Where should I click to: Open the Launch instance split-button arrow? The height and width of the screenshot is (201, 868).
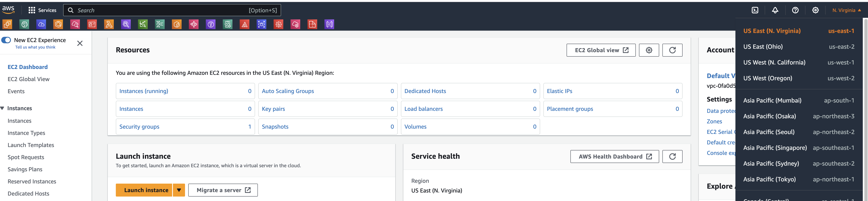point(179,190)
